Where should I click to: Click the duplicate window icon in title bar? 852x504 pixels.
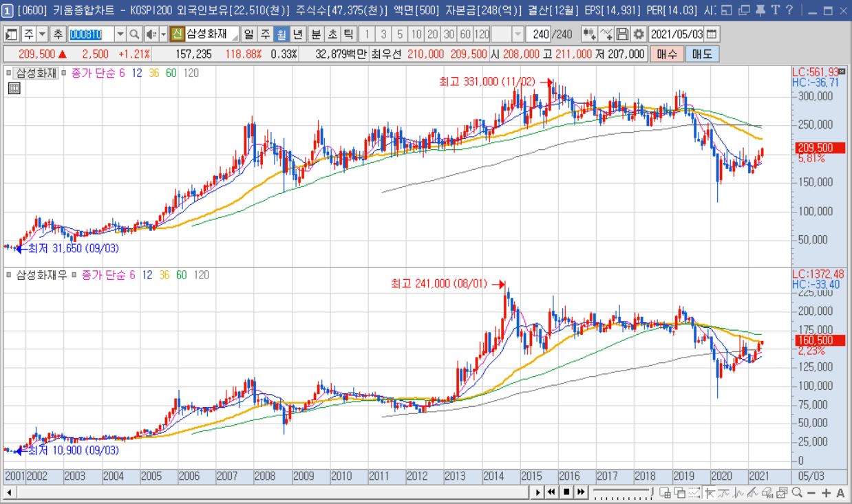[744, 10]
